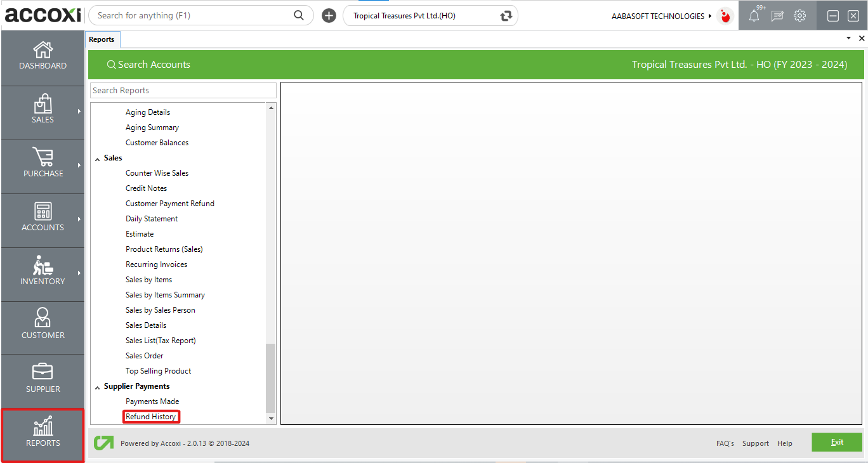Click the notifications bell icon

[754, 16]
